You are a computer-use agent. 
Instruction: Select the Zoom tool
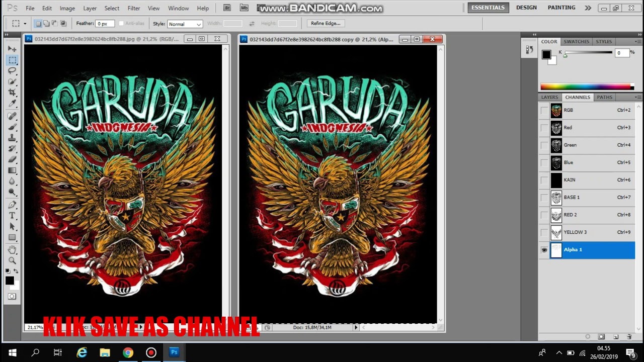12,260
